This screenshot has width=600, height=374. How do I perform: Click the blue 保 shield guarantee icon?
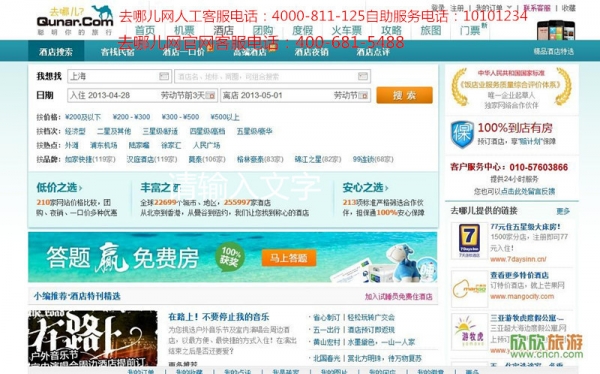462,134
